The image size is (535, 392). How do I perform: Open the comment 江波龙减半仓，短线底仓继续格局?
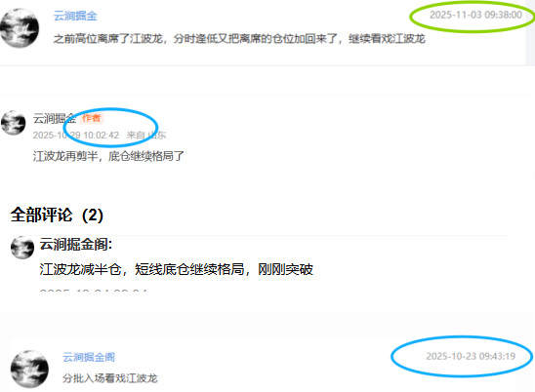pos(176,269)
